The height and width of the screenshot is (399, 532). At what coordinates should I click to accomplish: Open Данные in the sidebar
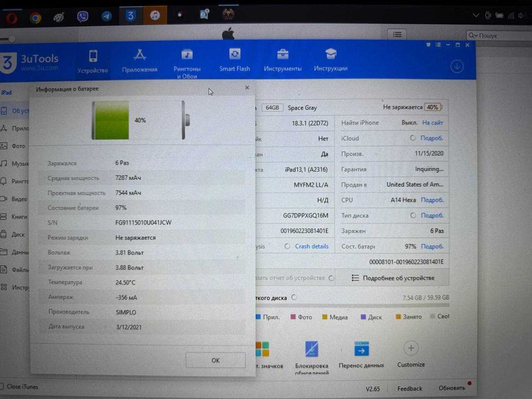click(x=14, y=252)
